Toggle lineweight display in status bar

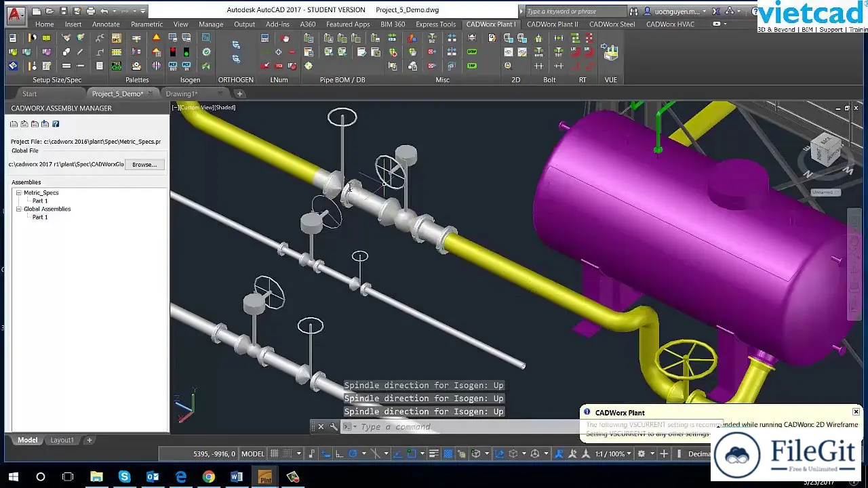pyautogui.click(x=433, y=453)
